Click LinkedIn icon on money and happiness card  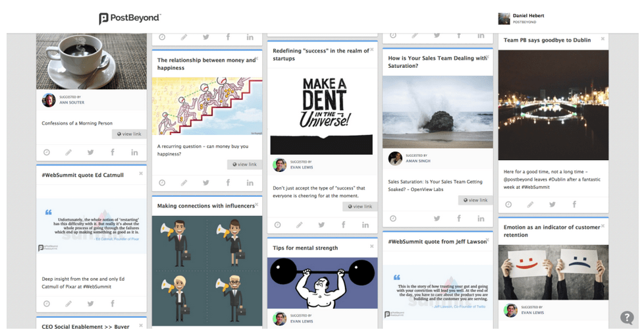click(x=250, y=183)
